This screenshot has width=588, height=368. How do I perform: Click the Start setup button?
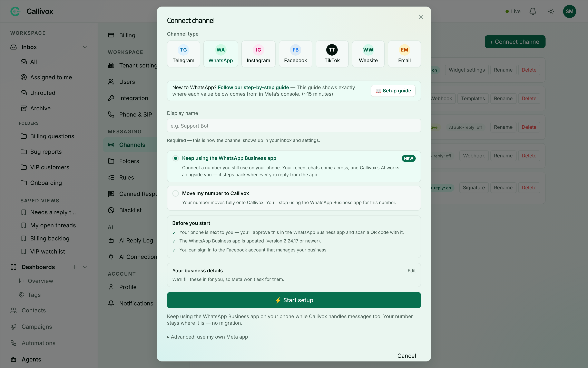tap(294, 300)
